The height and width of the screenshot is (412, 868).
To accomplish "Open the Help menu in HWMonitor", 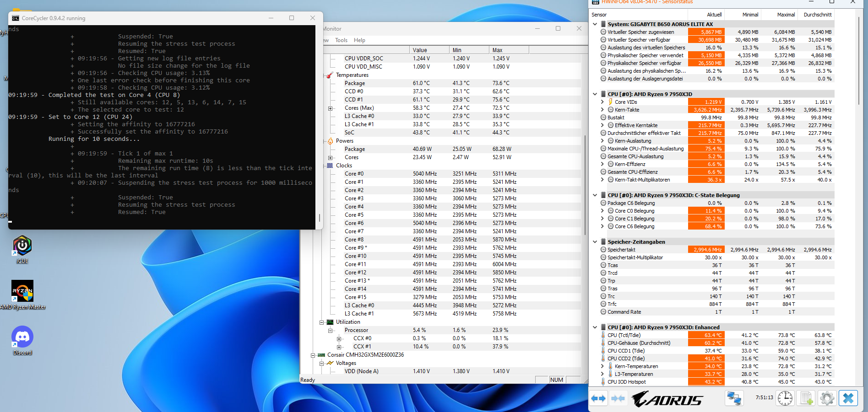I will click(x=359, y=40).
